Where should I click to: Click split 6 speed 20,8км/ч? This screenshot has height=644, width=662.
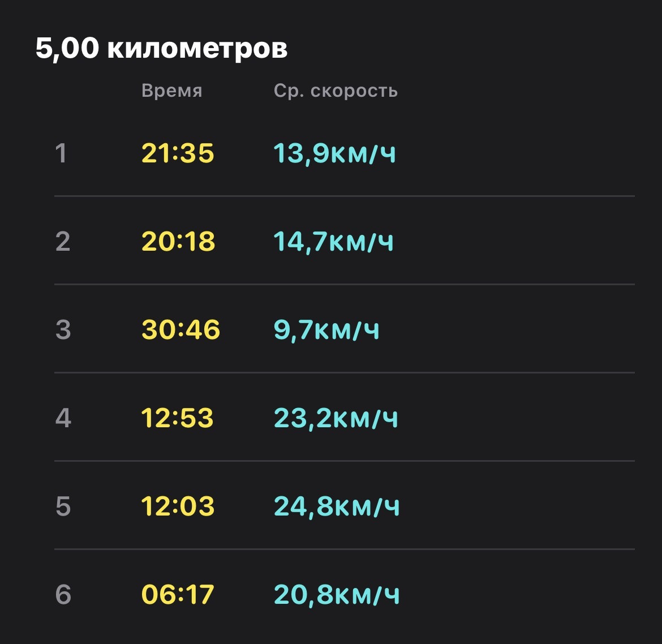(337, 594)
